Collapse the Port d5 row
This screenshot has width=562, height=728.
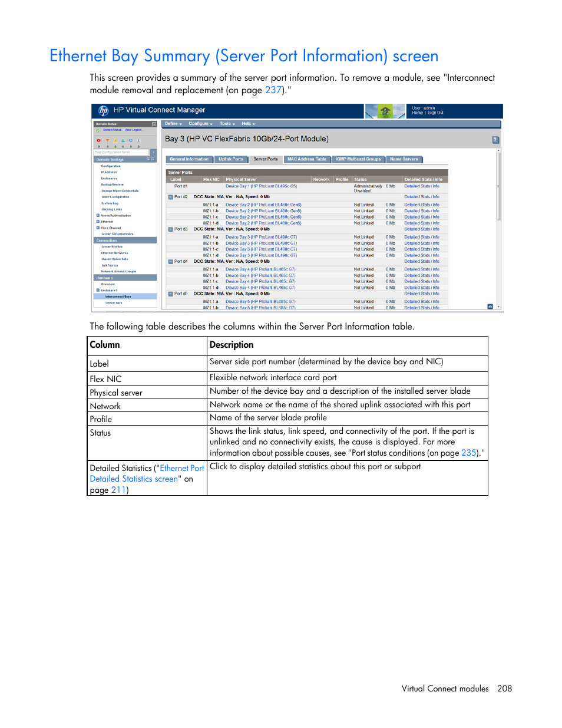[170, 294]
